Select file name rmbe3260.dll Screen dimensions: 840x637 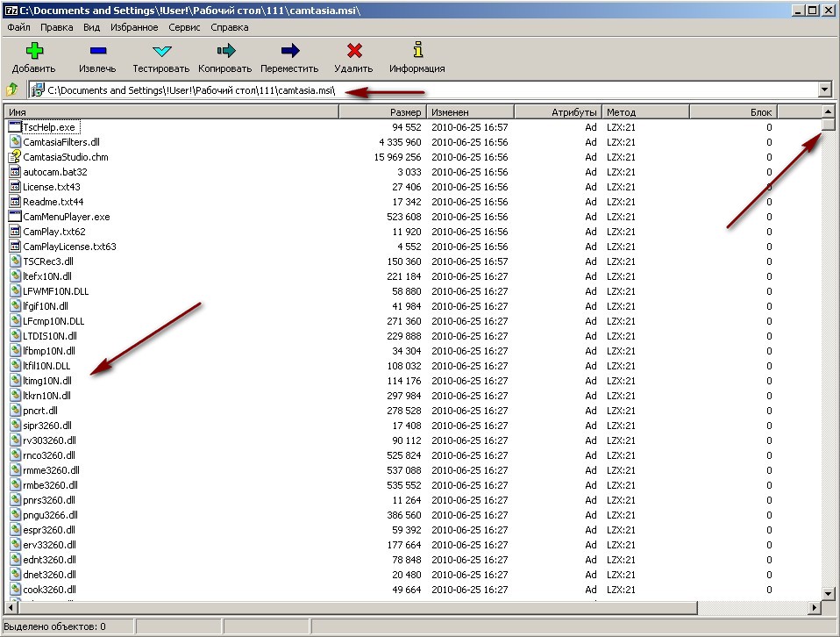pyautogui.click(x=50, y=485)
